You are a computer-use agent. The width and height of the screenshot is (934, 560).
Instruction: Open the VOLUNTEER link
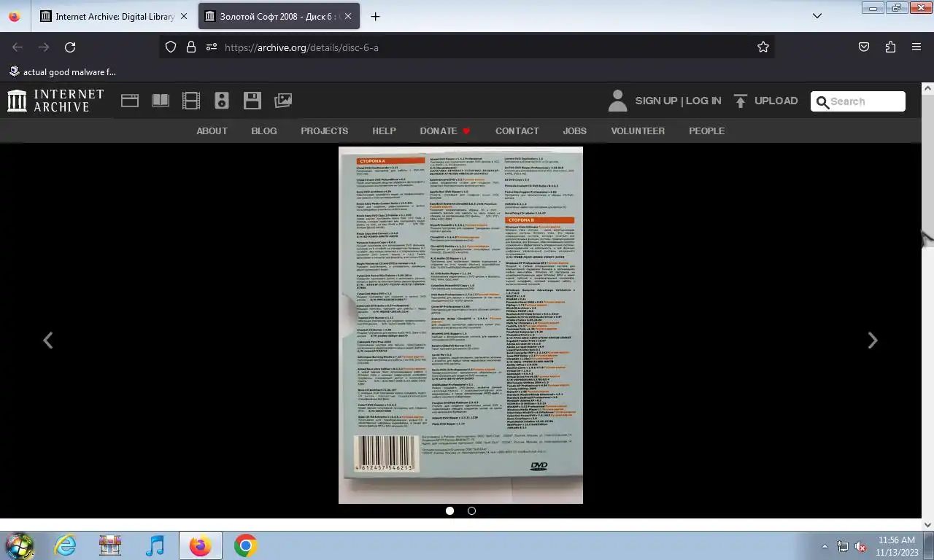click(x=638, y=131)
